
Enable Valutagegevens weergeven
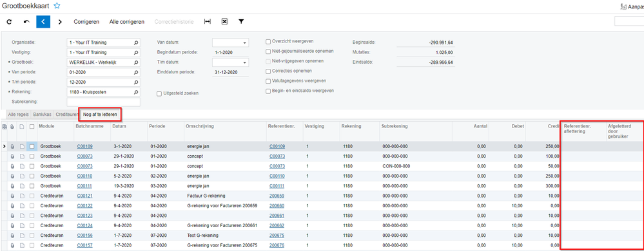[268, 81]
